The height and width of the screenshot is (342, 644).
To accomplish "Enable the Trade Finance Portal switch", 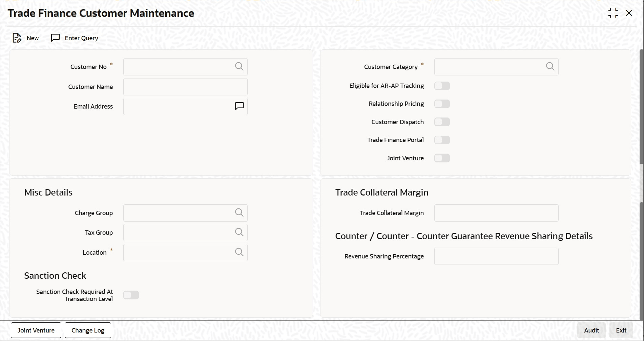I will click(442, 140).
